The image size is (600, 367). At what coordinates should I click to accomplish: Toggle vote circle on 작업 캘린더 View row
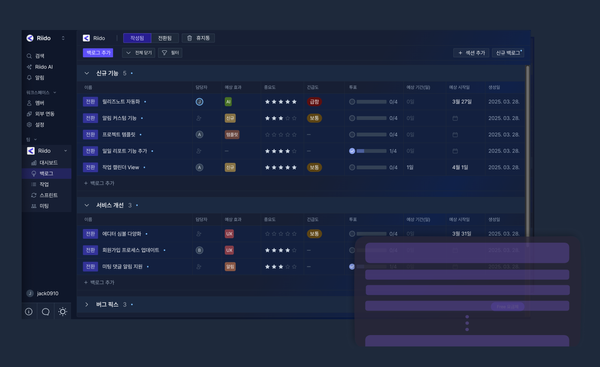tap(352, 168)
